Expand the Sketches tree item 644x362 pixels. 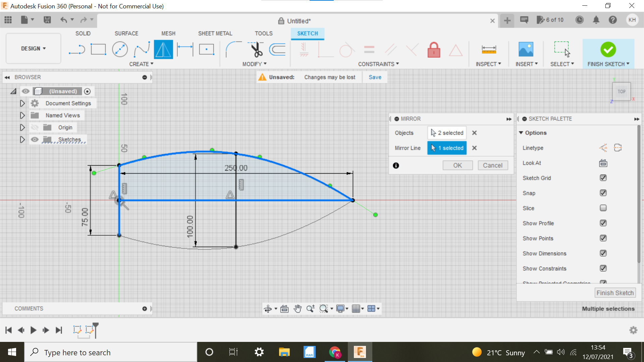tap(22, 140)
